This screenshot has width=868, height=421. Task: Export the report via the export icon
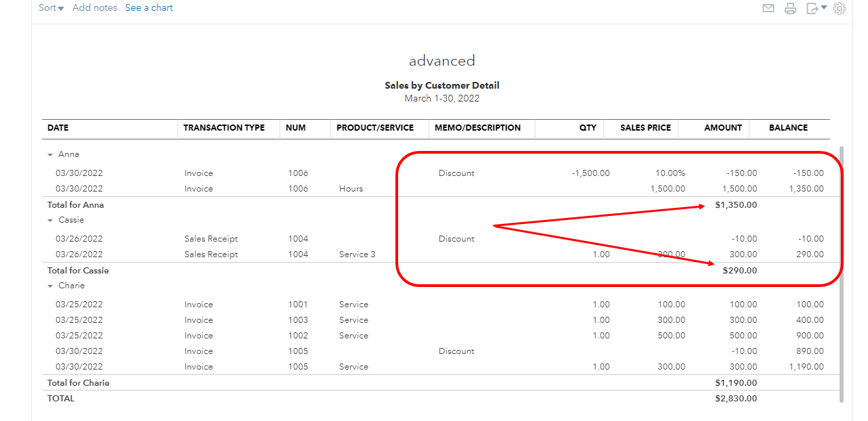[812, 8]
